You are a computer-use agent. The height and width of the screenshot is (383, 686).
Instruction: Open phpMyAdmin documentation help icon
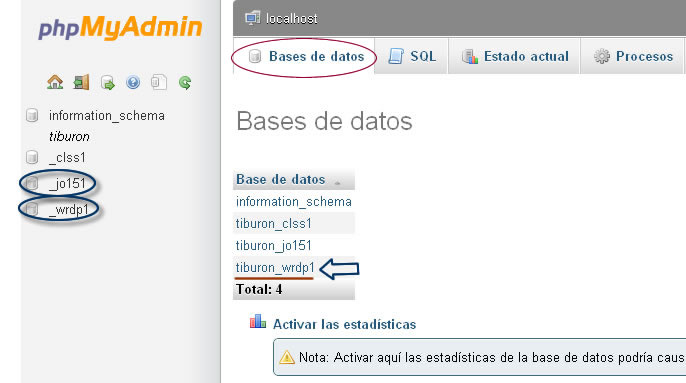133,82
